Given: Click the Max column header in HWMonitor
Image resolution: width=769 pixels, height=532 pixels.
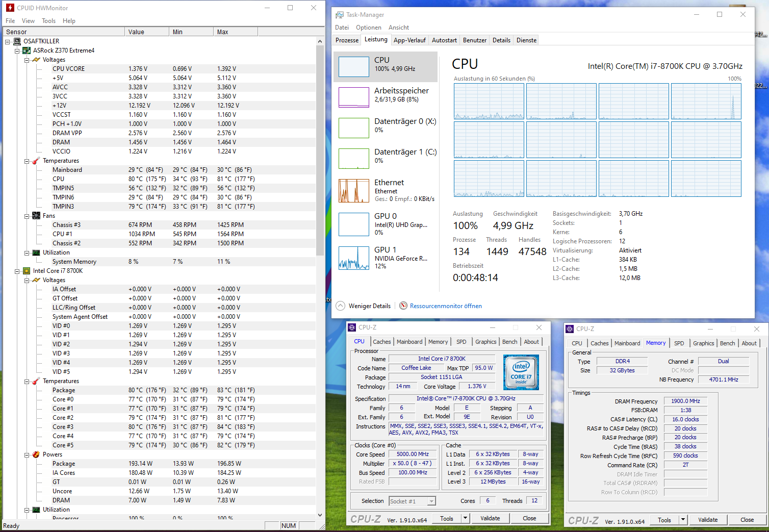Looking at the screenshot, I should click(236, 32).
